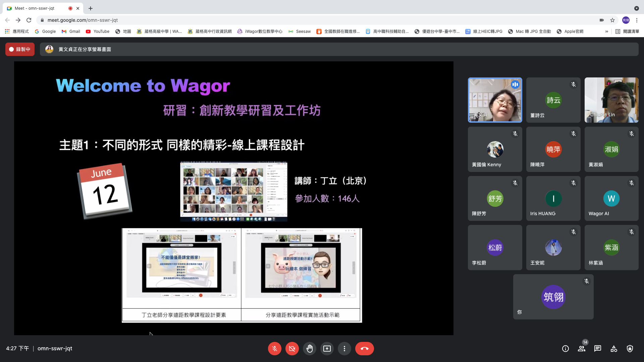Bookmark page with the star icon

point(612,20)
